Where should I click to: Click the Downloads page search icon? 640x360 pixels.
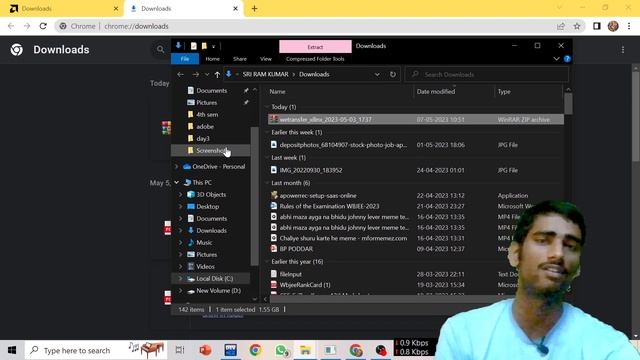pos(160,49)
